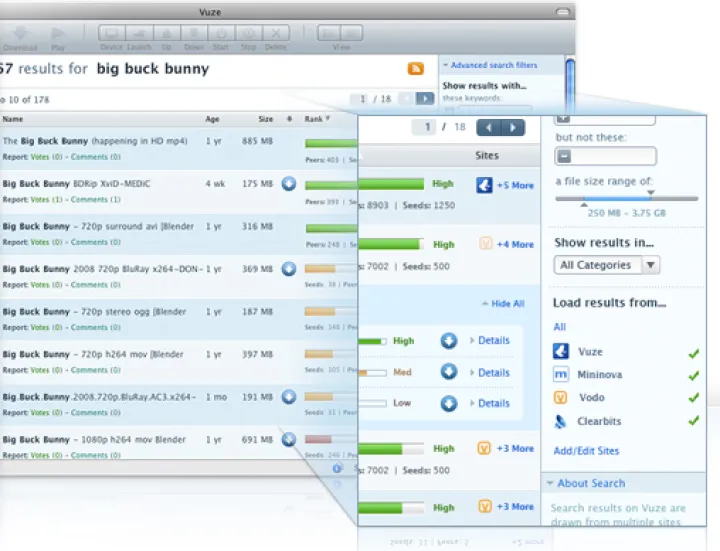Sort results by the Name column header
Image resolution: width=720 pixels, height=551 pixels.
(x=13, y=119)
